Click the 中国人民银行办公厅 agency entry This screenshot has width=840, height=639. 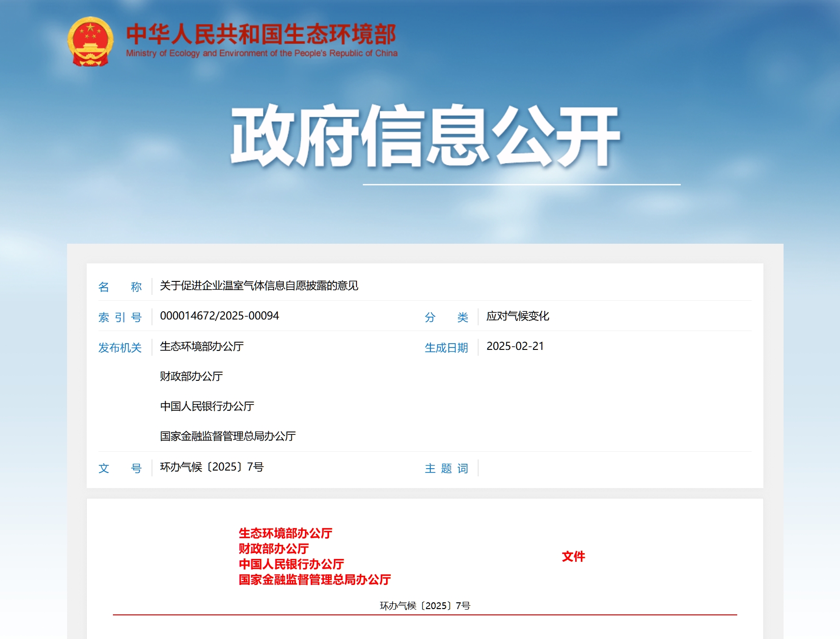(207, 406)
